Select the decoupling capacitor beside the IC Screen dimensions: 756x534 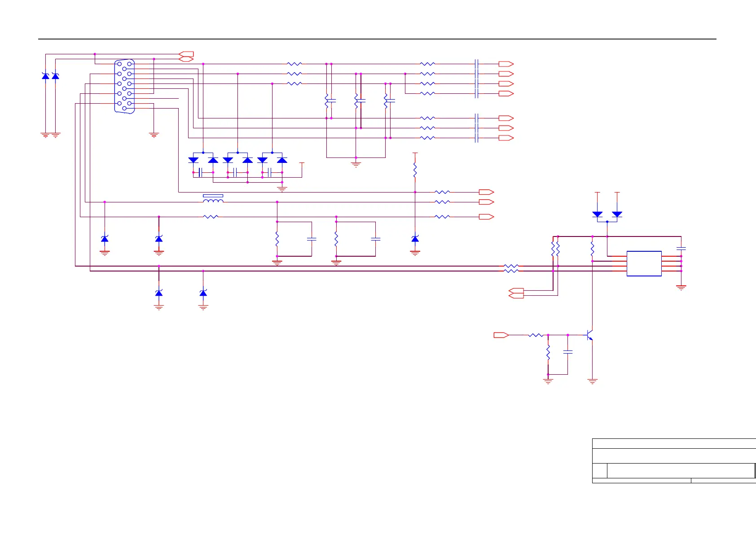click(681, 248)
